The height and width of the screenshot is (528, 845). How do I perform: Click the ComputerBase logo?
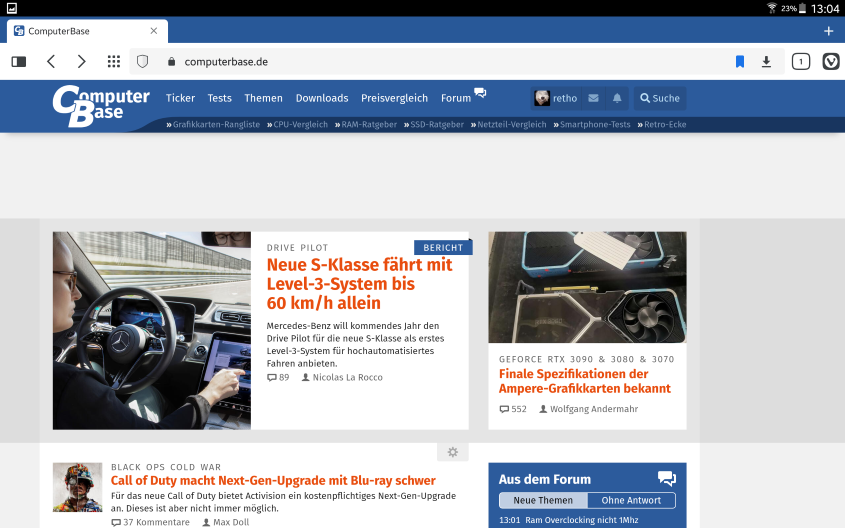point(101,106)
